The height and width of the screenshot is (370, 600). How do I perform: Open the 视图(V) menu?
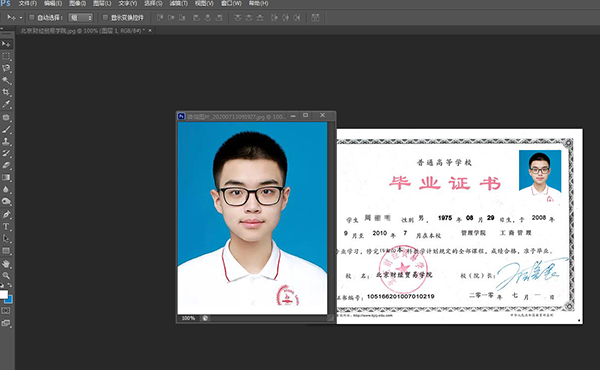click(x=204, y=3)
